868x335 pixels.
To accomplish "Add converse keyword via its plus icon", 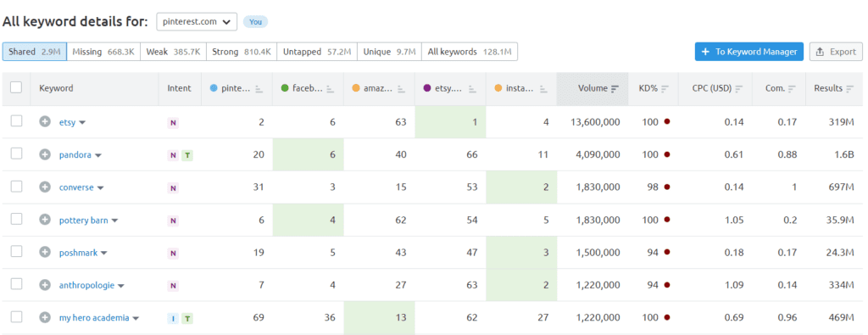I will coord(45,187).
